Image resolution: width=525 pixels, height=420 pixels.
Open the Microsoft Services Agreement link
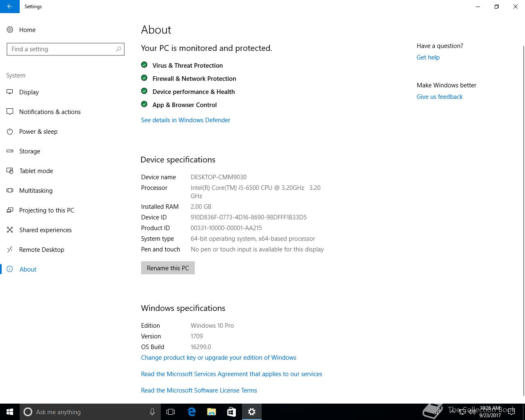point(231,374)
